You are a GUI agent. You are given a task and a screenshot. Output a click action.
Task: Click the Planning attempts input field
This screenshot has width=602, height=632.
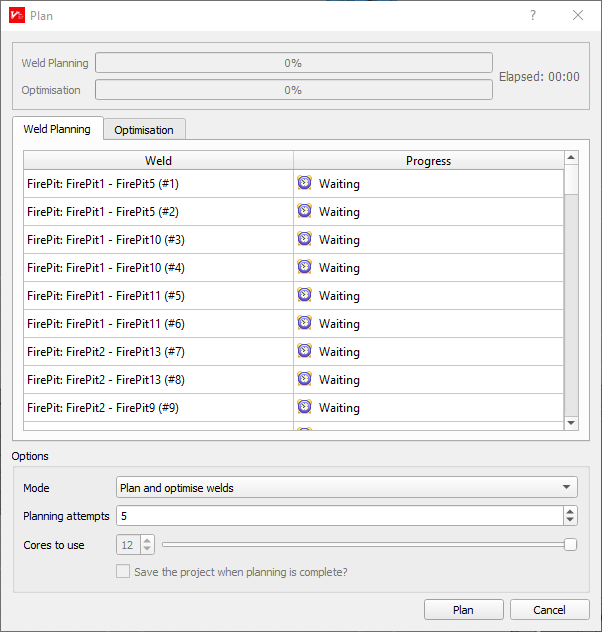point(340,516)
